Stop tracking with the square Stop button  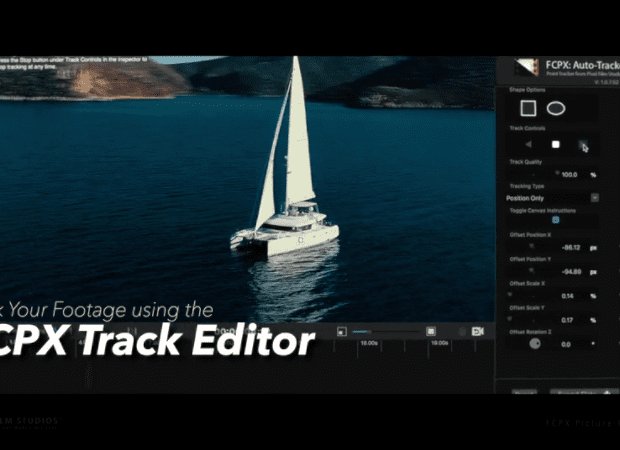click(x=556, y=145)
